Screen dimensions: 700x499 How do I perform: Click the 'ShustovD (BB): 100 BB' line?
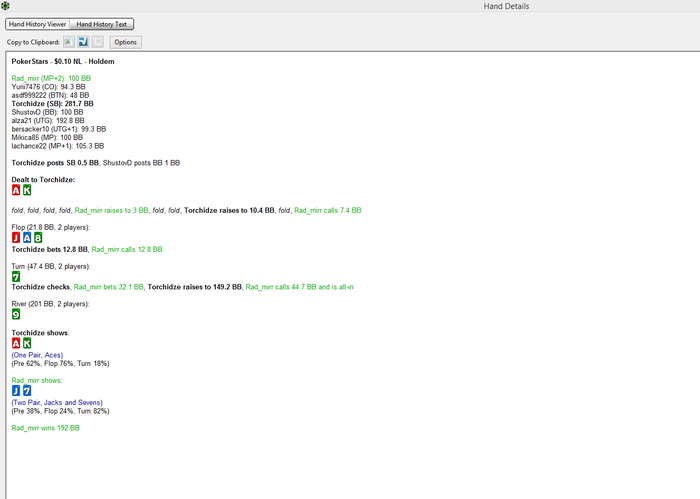tap(47, 112)
